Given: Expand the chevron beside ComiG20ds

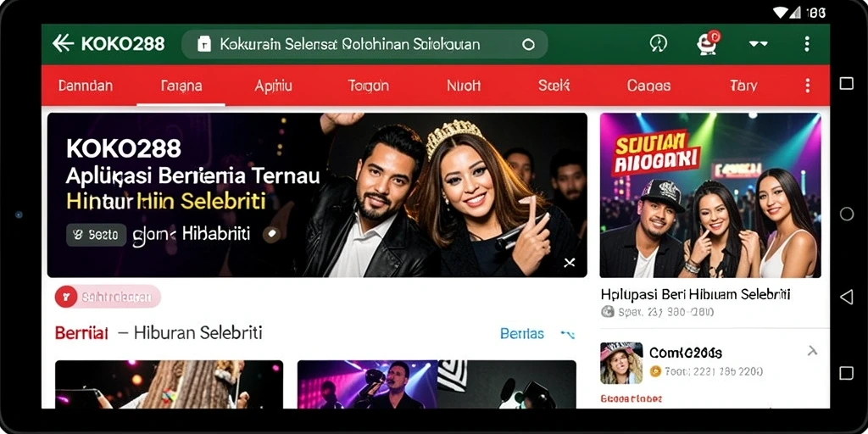Looking at the screenshot, I should [x=812, y=350].
